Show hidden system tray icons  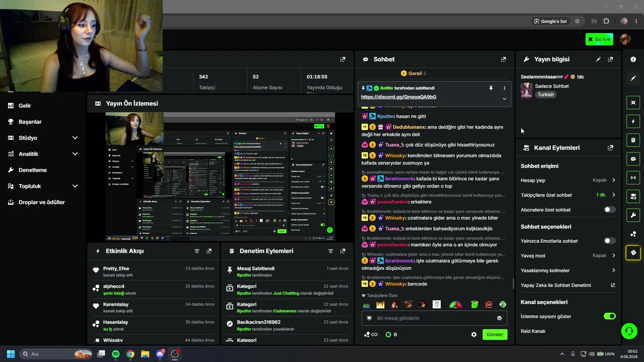pyautogui.click(x=562, y=354)
